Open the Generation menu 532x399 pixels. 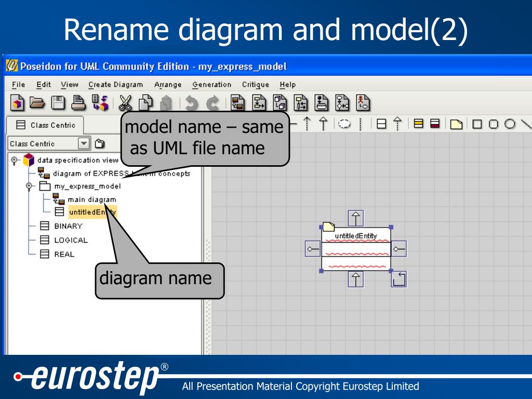pos(212,85)
